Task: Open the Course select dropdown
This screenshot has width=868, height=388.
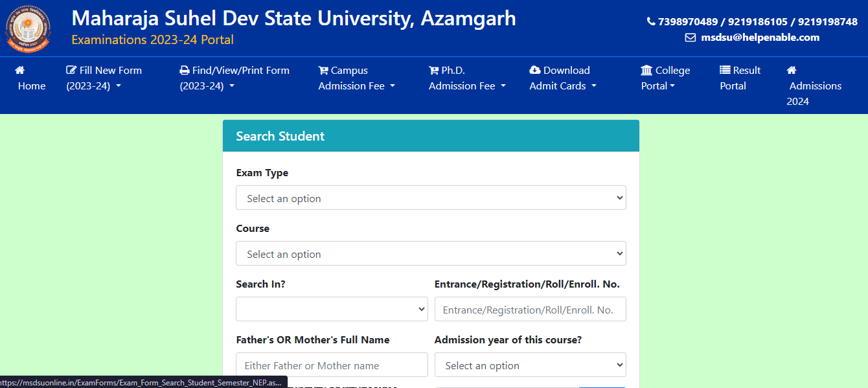Action: pos(431,253)
